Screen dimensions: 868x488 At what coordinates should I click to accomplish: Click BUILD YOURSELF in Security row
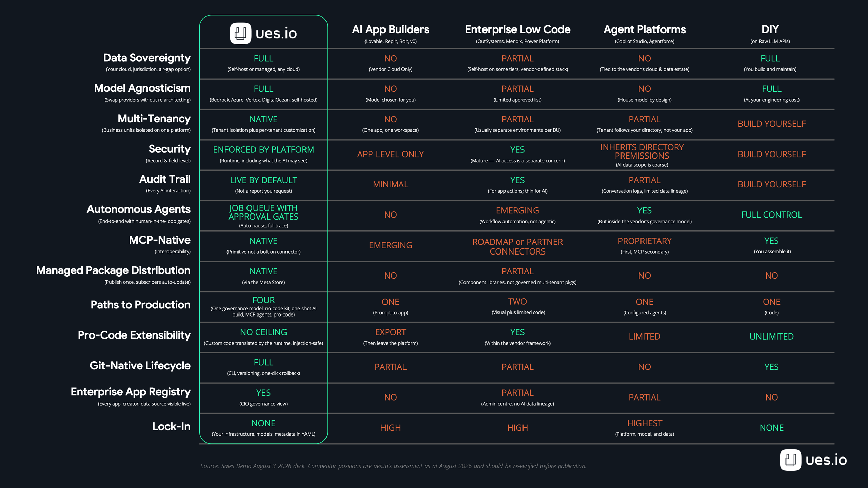(x=772, y=155)
